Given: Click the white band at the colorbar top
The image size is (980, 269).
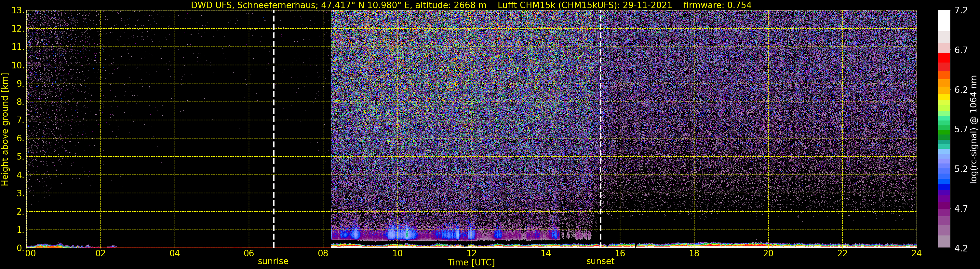Looking at the screenshot, I should (x=944, y=21).
